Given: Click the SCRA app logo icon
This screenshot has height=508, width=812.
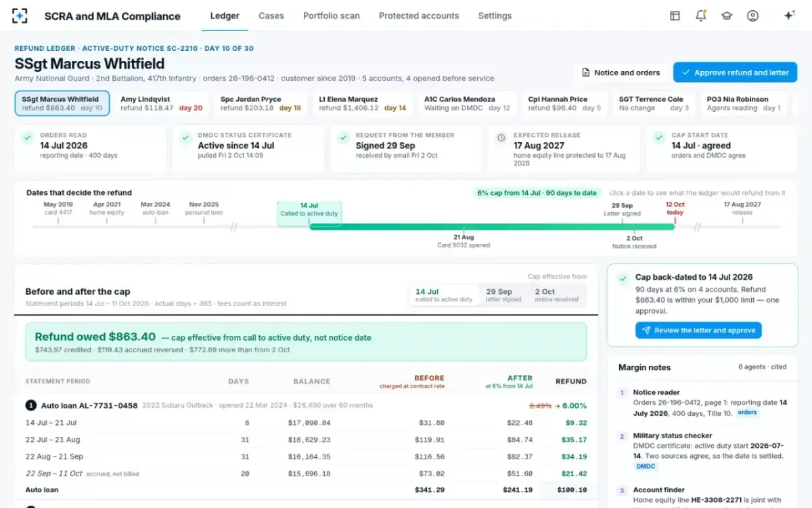Looking at the screenshot, I should [20, 16].
